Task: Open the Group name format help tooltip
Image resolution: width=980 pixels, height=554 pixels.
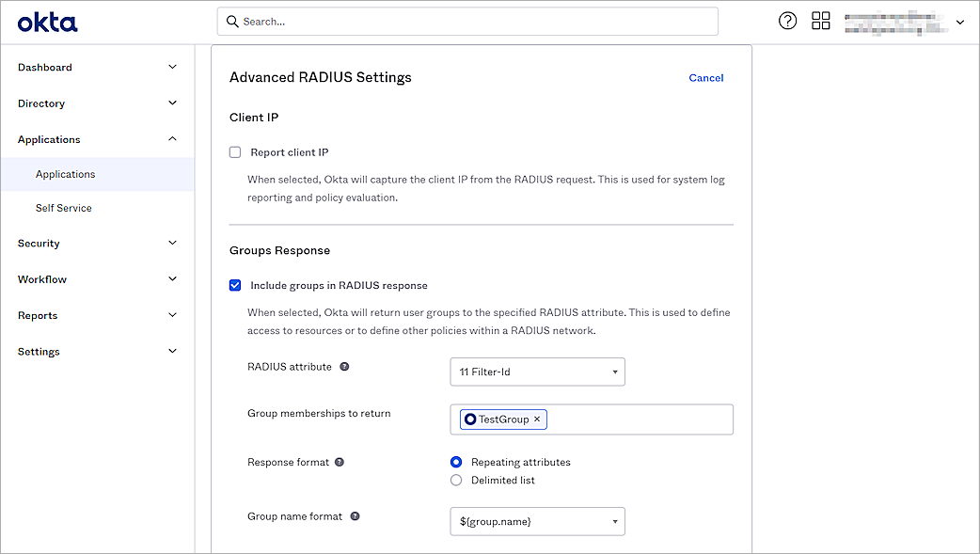Action: pos(356,515)
